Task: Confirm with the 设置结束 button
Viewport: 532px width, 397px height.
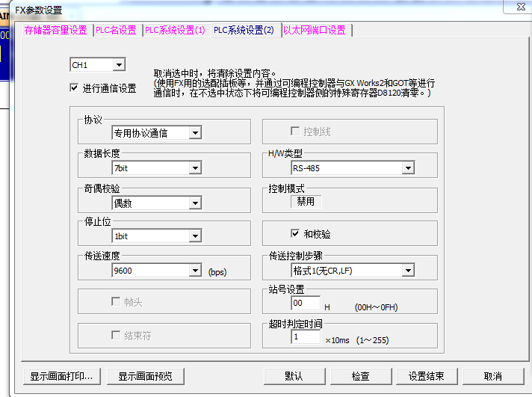Action: point(426,376)
